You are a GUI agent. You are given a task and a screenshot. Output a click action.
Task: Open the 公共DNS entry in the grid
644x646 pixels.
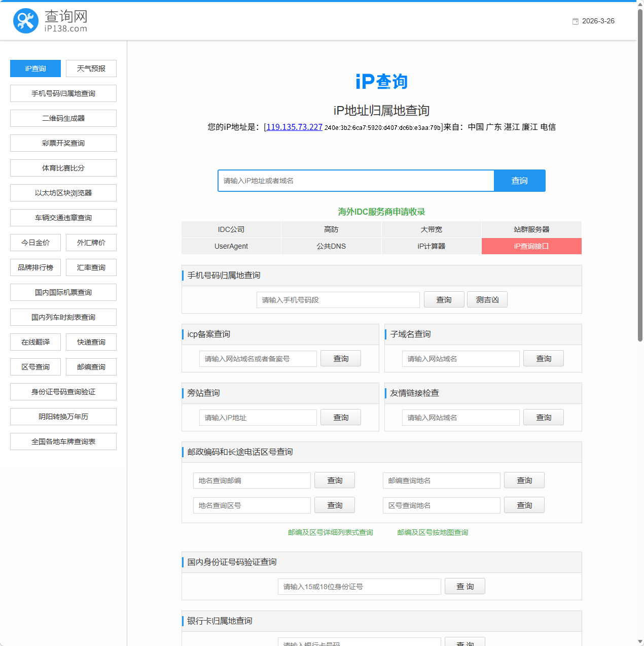pyautogui.click(x=331, y=246)
